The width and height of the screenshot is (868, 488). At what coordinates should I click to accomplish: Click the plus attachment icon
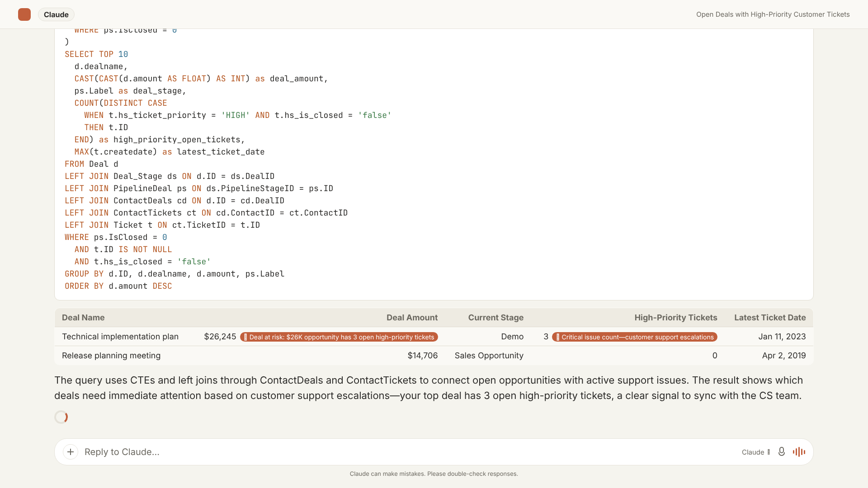[x=71, y=452]
